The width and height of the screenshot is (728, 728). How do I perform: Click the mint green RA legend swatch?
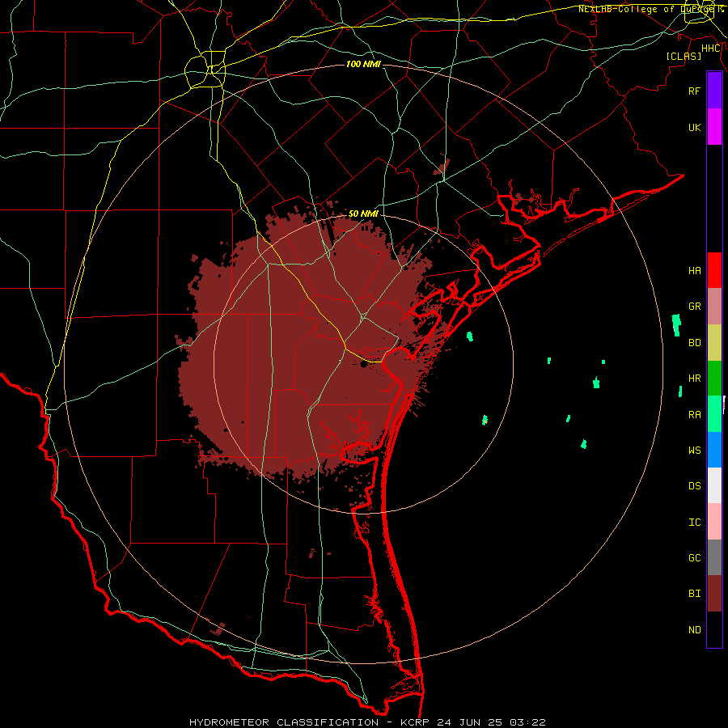[714, 414]
